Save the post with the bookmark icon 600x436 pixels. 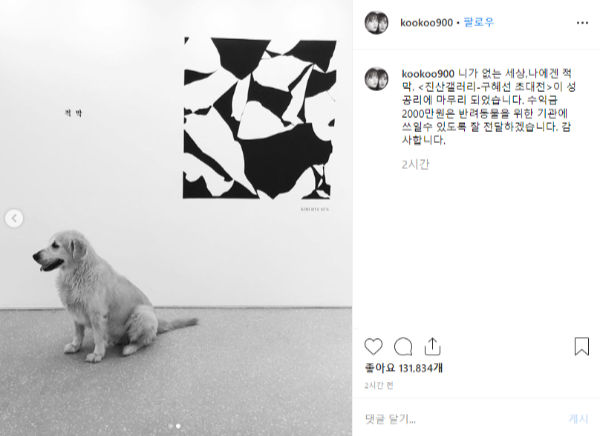(x=582, y=346)
